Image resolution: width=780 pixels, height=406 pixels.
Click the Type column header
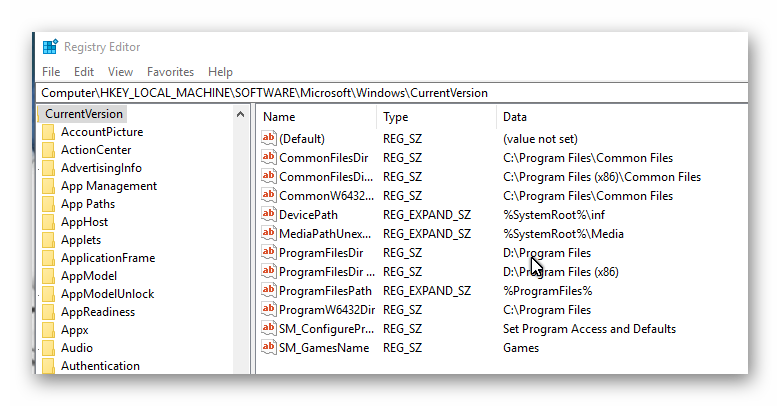pyautogui.click(x=396, y=117)
